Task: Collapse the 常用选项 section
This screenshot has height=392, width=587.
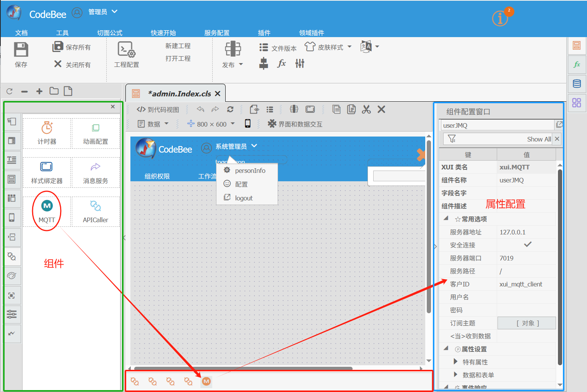Action: point(446,219)
